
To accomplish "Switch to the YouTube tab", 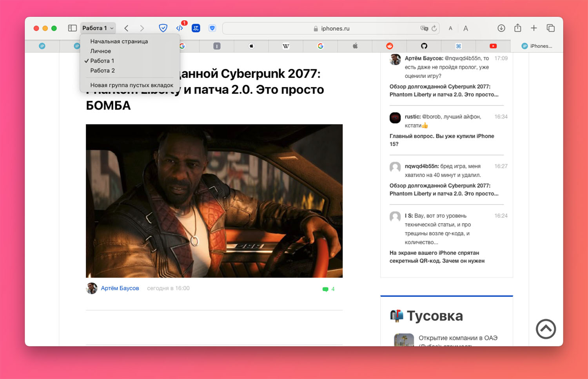I will click(493, 46).
